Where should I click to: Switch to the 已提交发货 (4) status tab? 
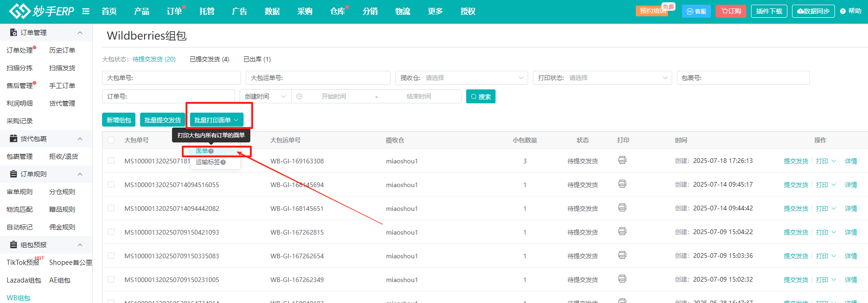point(209,59)
